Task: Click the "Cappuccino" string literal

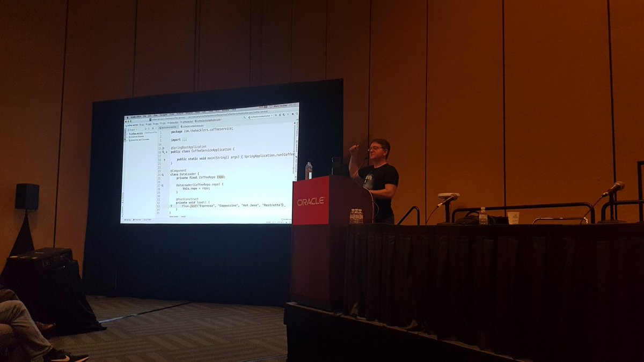Action: [x=228, y=205]
